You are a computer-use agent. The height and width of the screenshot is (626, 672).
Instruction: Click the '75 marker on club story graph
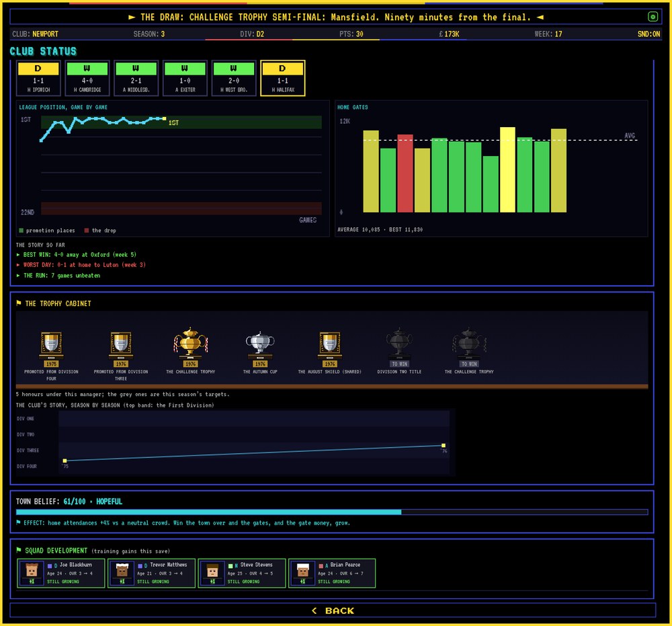(65, 461)
